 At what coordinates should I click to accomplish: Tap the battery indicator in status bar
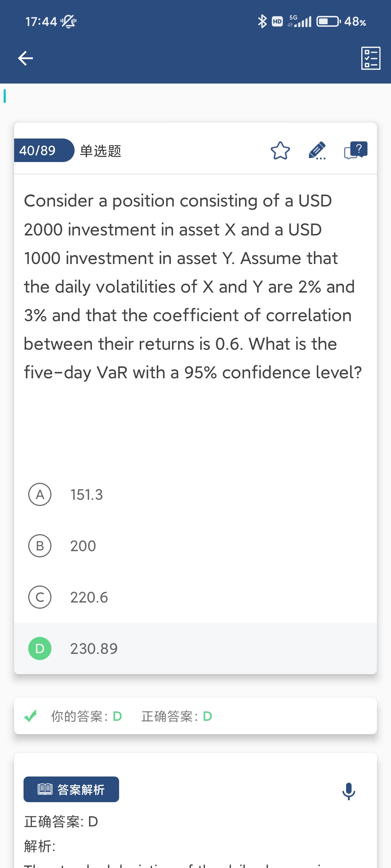click(328, 22)
